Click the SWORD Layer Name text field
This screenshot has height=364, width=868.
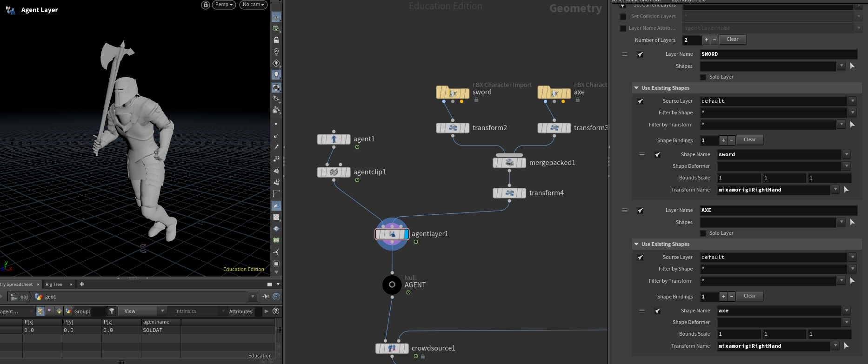pyautogui.click(x=778, y=54)
